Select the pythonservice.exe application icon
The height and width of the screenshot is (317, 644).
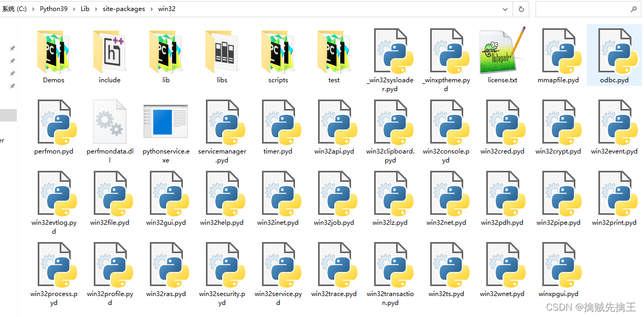(166, 122)
